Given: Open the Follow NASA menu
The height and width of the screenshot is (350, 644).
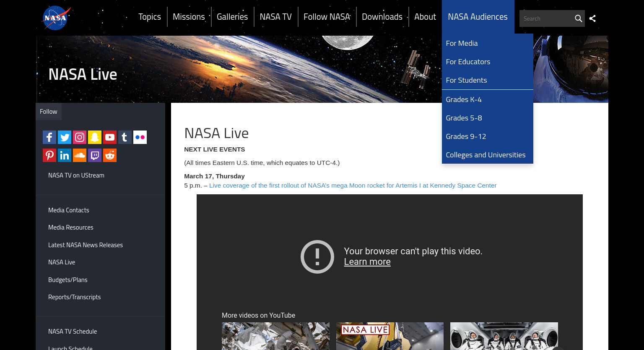Looking at the screenshot, I should (x=327, y=17).
